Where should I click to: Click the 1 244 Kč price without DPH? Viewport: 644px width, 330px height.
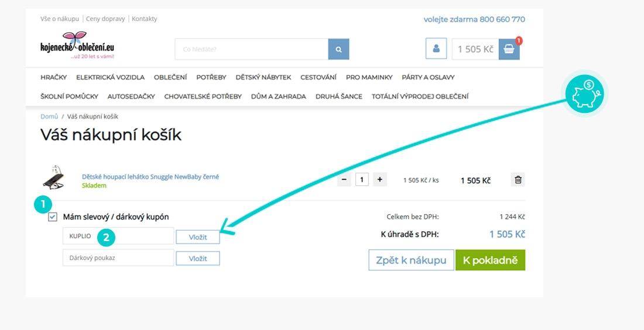pyautogui.click(x=512, y=216)
